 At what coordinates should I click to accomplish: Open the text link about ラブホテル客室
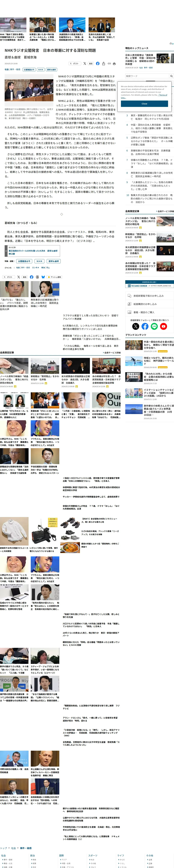pyautogui.click(x=90, y=317)
